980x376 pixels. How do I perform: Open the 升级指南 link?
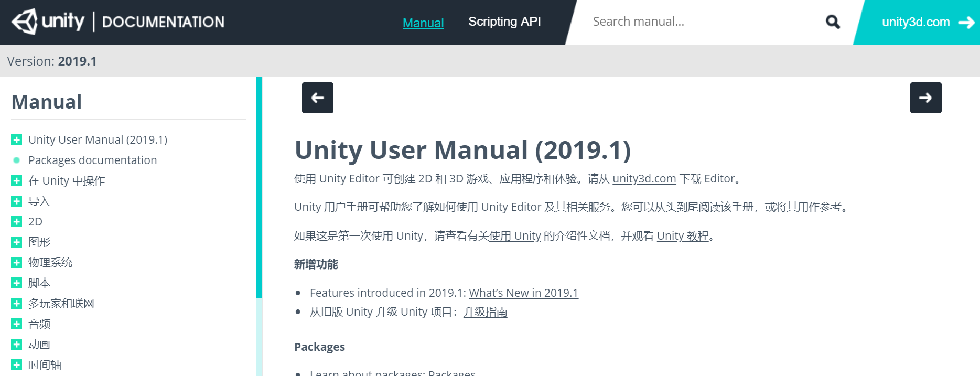click(485, 312)
